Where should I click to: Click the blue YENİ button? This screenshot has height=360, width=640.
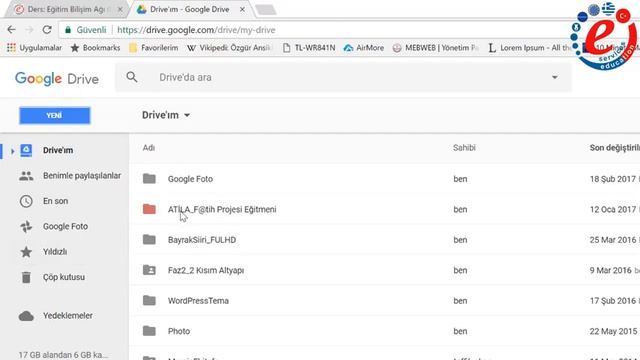[x=55, y=116]
